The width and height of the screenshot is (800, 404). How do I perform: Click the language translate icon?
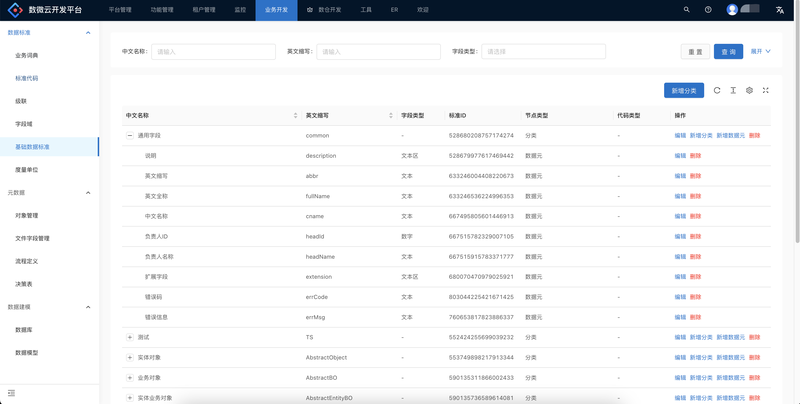coord(779,9)
